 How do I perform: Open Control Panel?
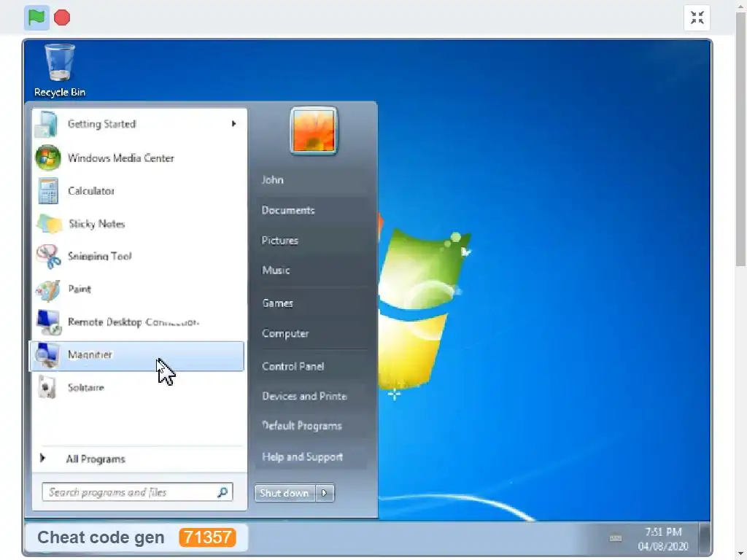point(293,367)
